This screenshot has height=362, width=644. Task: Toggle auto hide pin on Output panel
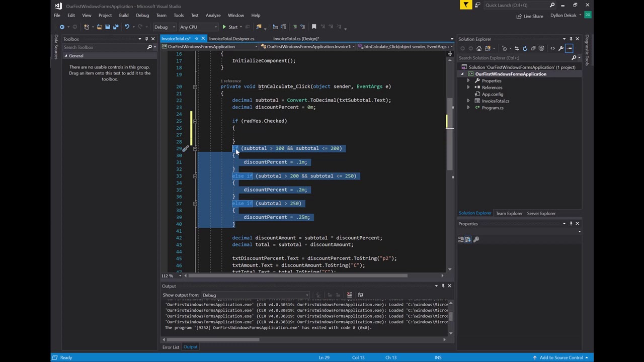point(443,286)
